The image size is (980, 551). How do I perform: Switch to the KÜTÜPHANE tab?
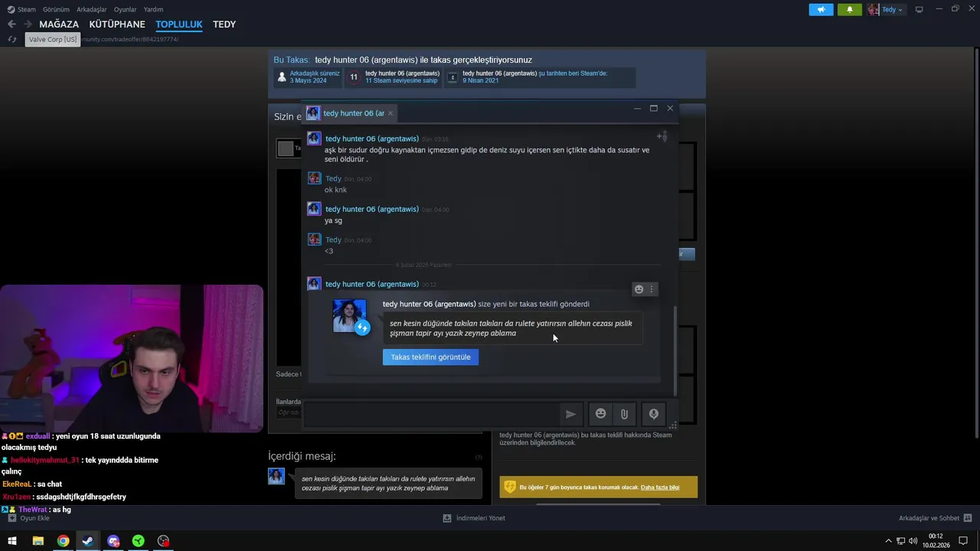tap(117, 24)
